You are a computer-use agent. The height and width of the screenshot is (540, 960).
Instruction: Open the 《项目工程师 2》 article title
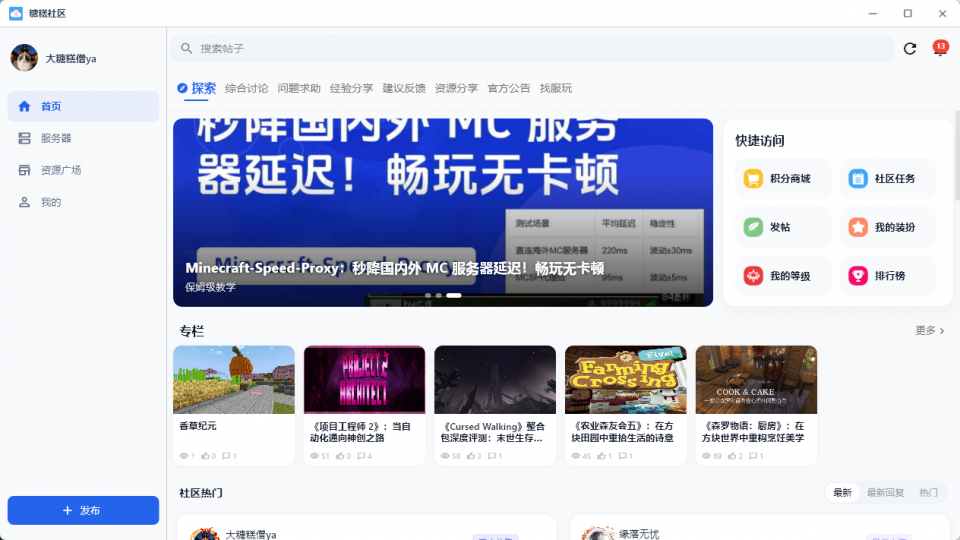pos(360,432)
